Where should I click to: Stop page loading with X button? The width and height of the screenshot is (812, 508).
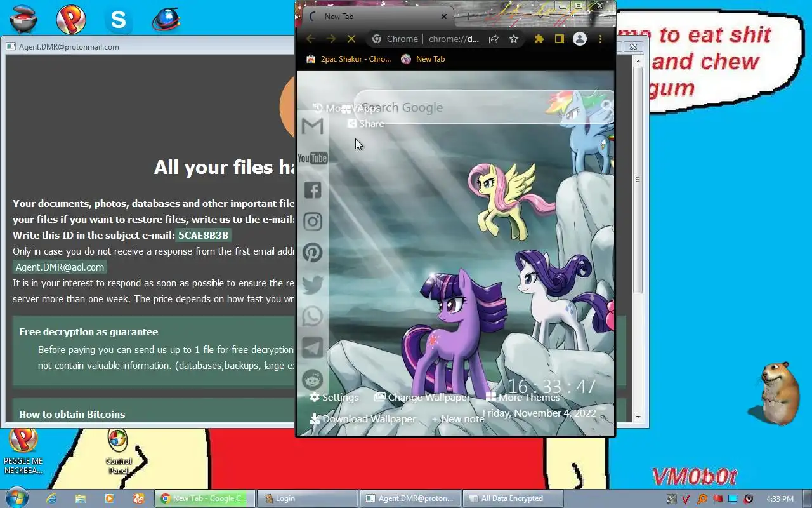tap(351, 39)
